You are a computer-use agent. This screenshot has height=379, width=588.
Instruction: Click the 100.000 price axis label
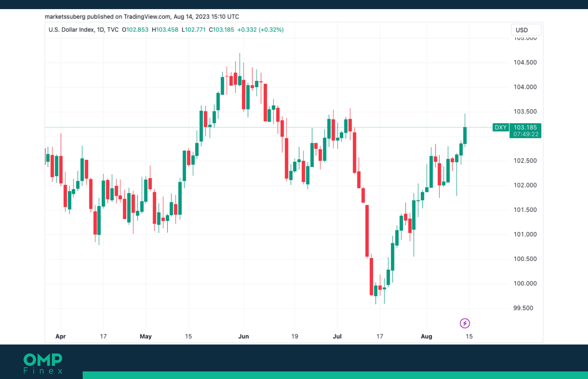click(x=525, y=283)
